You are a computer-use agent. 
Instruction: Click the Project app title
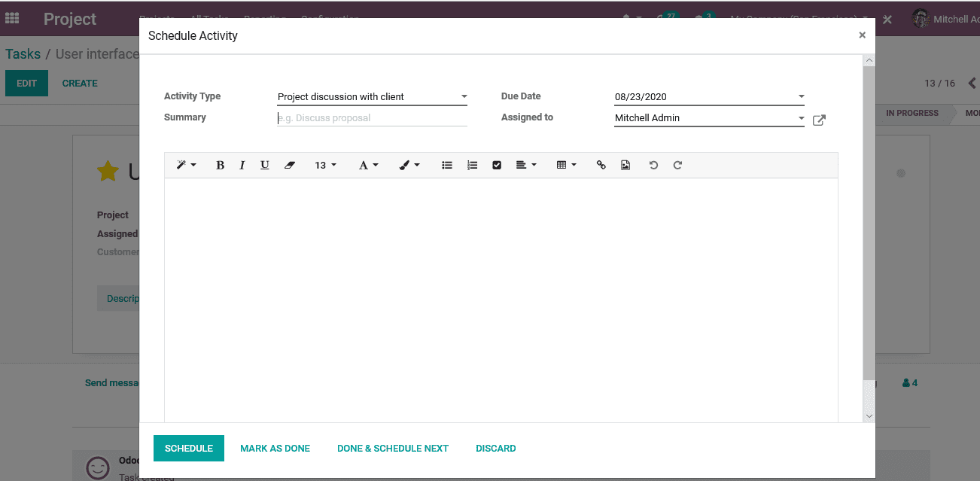pos(70,19)
